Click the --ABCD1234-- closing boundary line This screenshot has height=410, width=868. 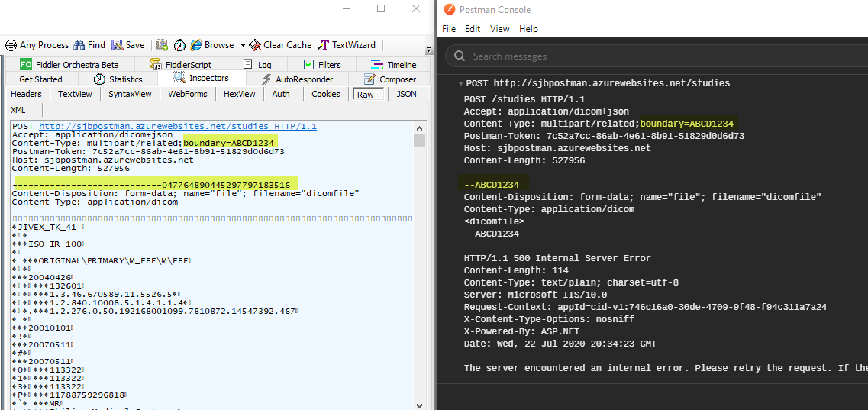(496, 234)
